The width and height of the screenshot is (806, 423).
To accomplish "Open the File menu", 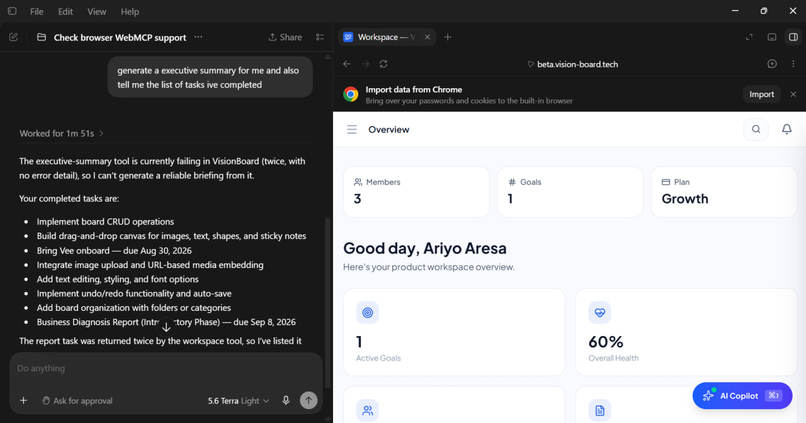I will pyautogui.click(x=36, y=11).
